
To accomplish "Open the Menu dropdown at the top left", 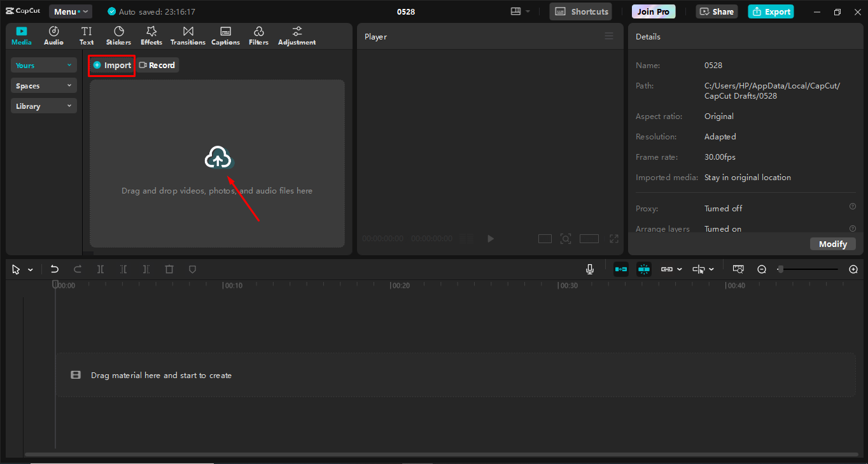I will coord(70,11).
